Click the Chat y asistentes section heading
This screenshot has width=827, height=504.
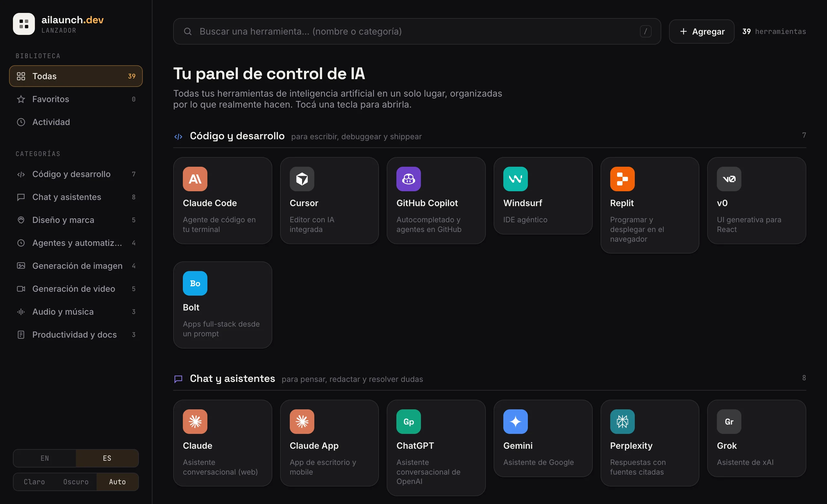(x=232, y=379)
